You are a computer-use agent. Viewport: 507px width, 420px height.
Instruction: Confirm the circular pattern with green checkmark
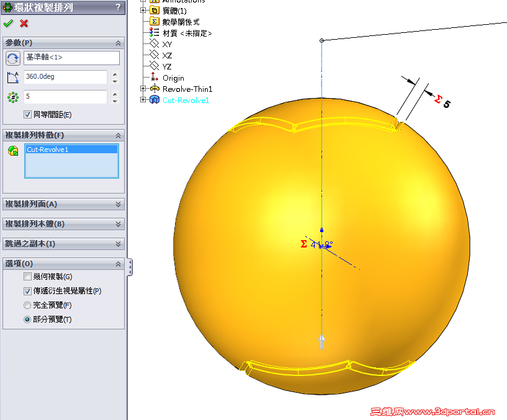tap(8, 24)
